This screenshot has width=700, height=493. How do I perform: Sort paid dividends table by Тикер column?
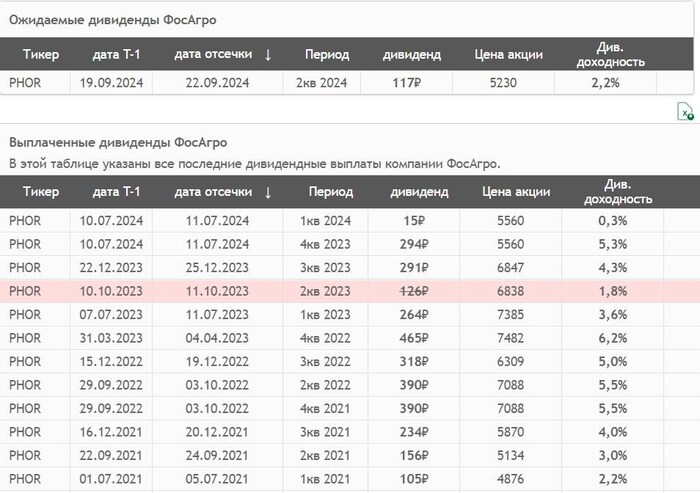tap(41, 192)
